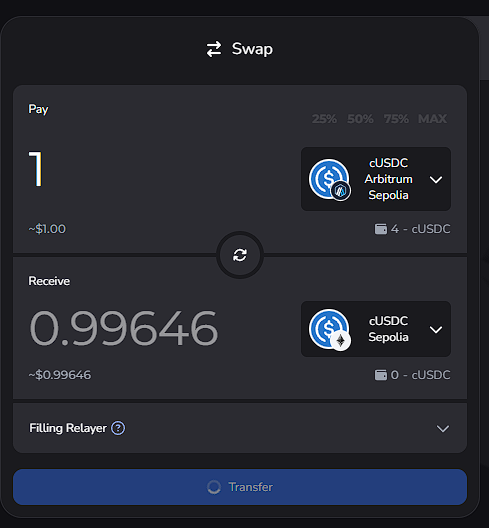The width and height of the screenshot is (489, 528).
Task: Open the cUSDC Arbitrum Sepolia token dropdown chevron
Action: 436,179
